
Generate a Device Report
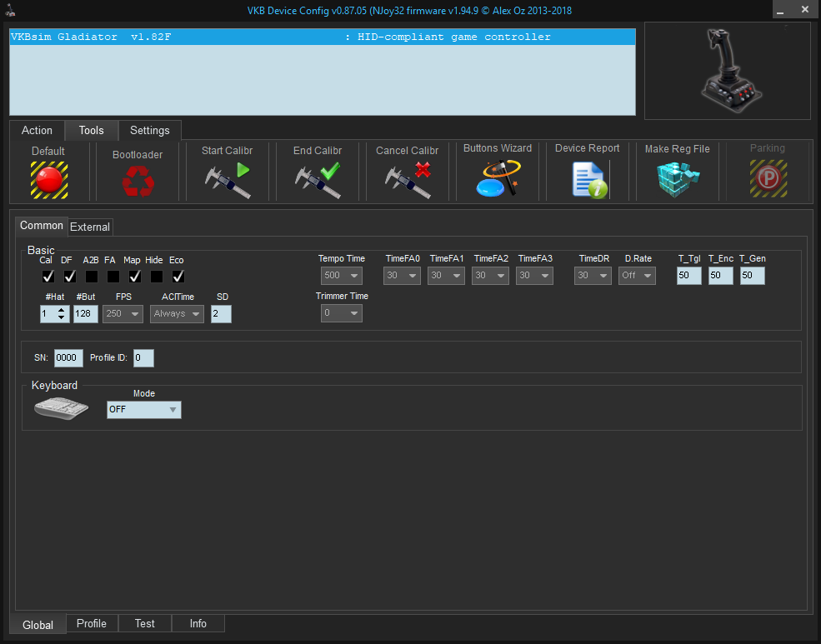pyautogui.click(x=588, y=179)
